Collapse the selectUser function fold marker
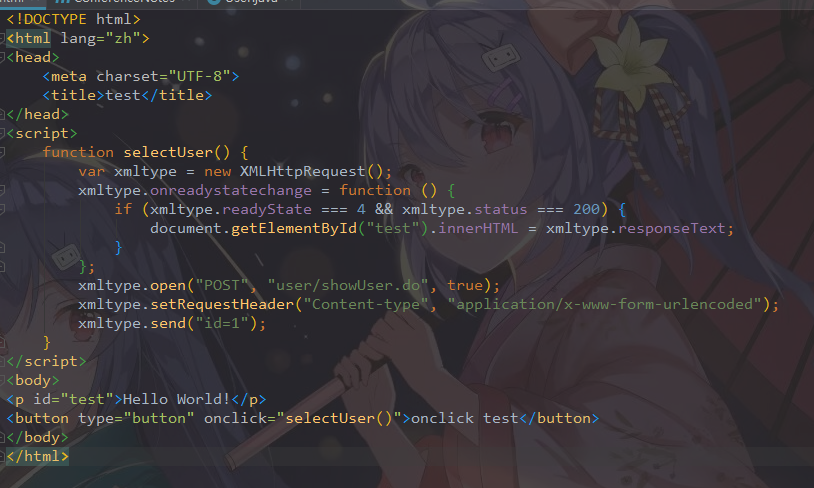Screen dimensions: 814x488 [2, 153]
